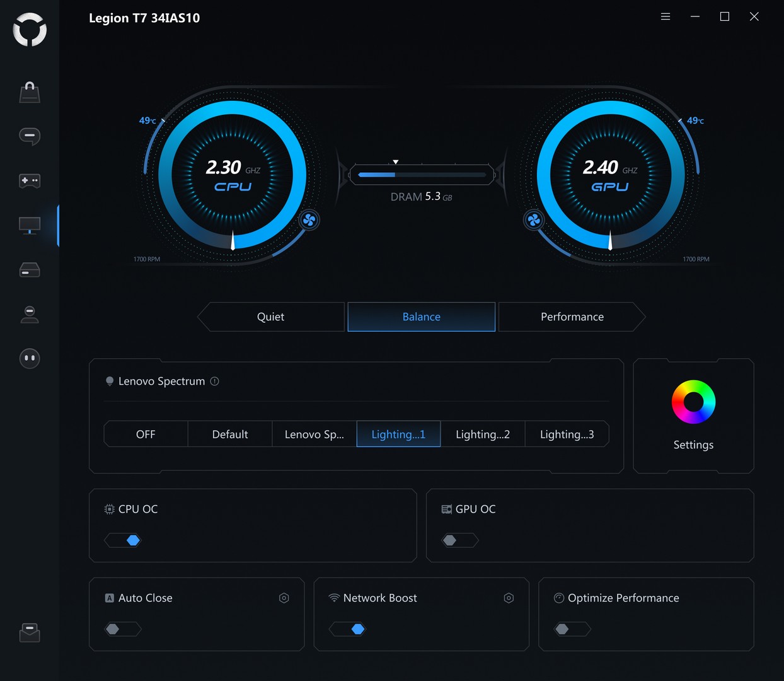Open Network Boost settings gear
Viewport: 784px width, 681px height.
[x=509, y=598]
